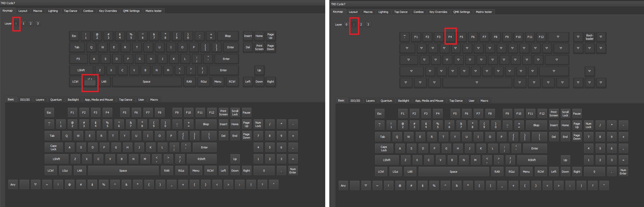Open ISO/JIS keycode tab in right window

coord(355,101)
